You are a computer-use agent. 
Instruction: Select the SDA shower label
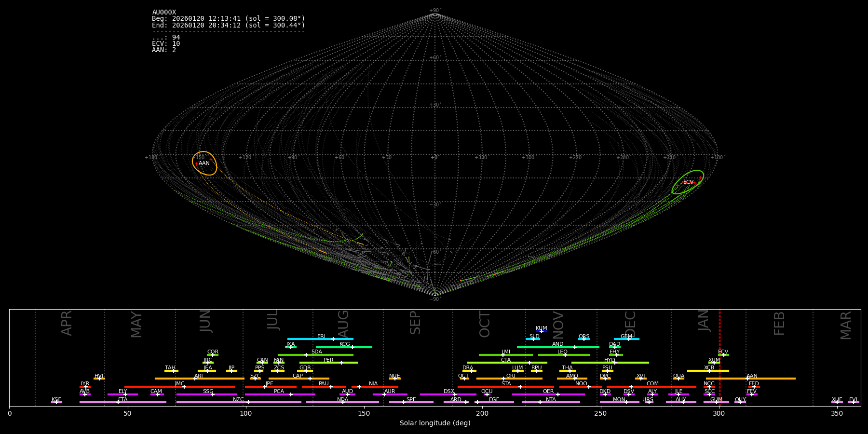pyautogui.click(x=316, y=352)
